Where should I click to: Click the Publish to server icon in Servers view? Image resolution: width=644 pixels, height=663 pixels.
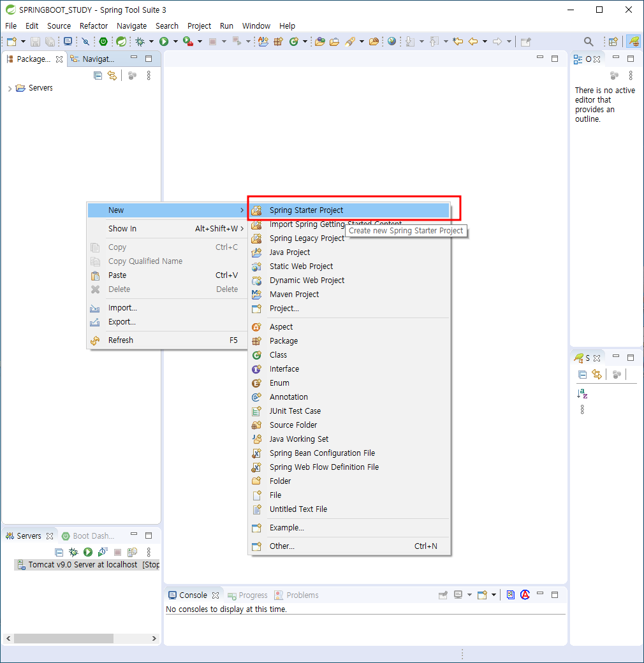click(133, 552)
